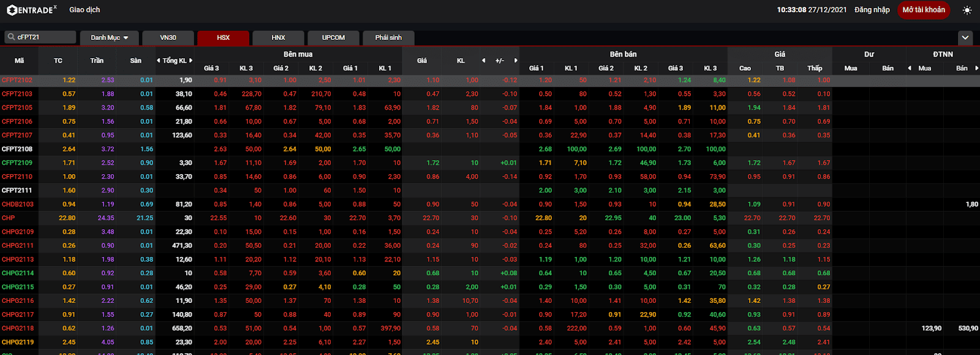Select the CFPT2111 ticker

click(17, 191)
